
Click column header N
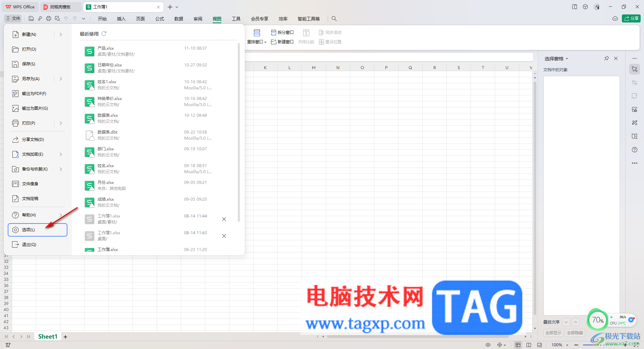tap(338, 68)
